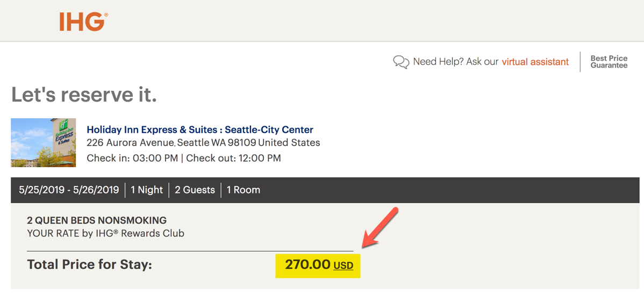Click the Best Price Guarantee badge
This screenshot has width=644, height=294.
click(x=609, y=62)
